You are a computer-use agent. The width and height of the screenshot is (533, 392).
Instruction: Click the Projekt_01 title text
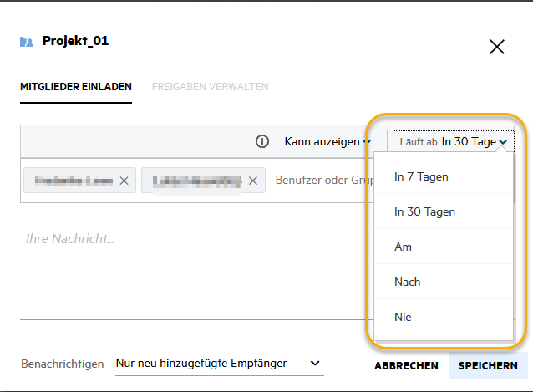click(75, 41)
